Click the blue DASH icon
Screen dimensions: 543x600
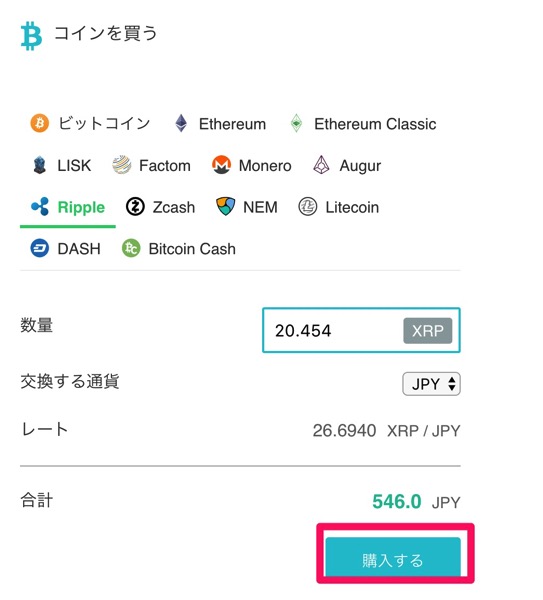(40, 248)
